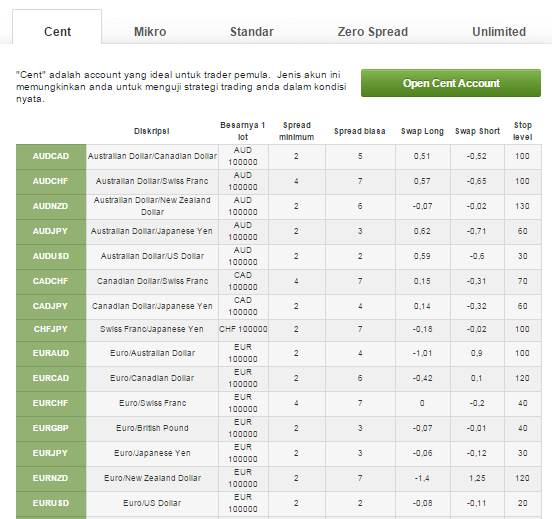
Task: Select the EURCHF symbol cell
Action: pos(51,403)
